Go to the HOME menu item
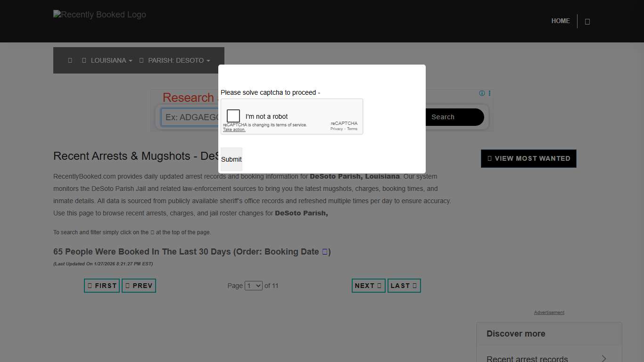 561,21
